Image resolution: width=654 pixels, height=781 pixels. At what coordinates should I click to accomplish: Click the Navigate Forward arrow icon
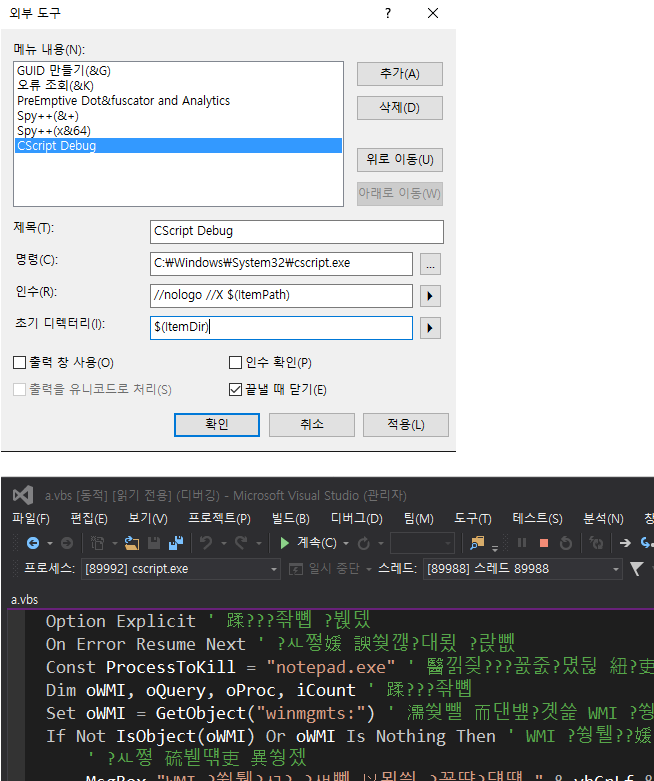pos(67,543)
